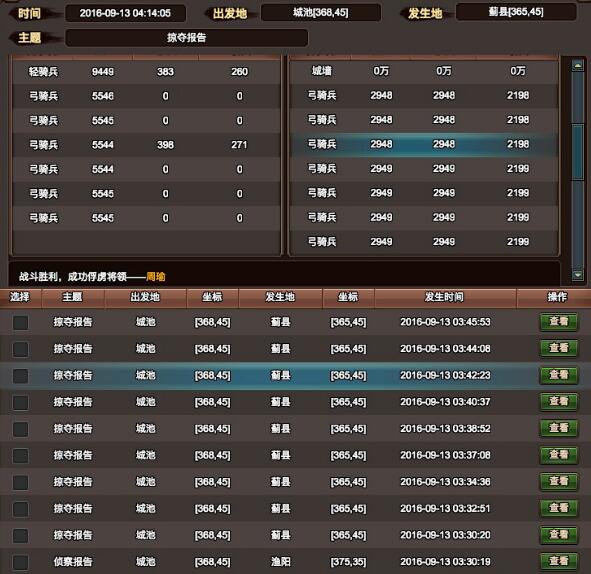Click the 时间 field showing 04:14:05

[125, 13]
